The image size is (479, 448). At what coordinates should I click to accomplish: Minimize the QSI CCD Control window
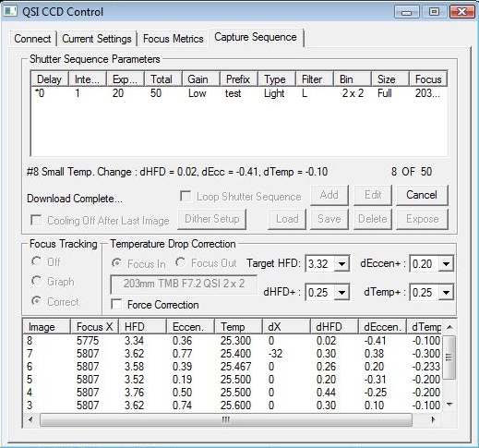click(406, 12)
